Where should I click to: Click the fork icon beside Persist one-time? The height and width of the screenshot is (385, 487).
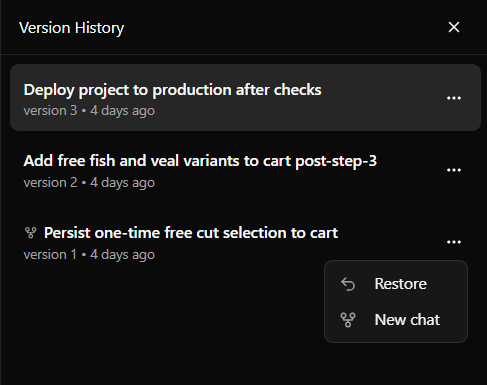click(31, 233)
